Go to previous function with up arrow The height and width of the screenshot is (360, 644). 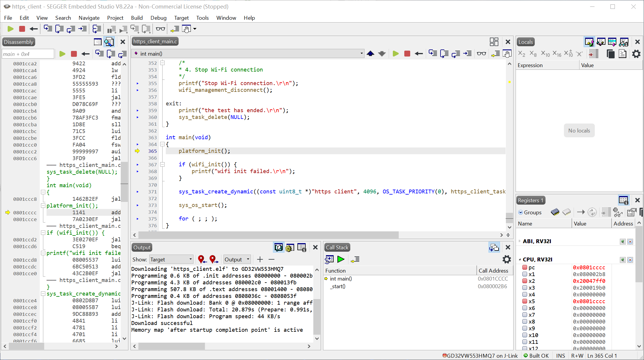[370, 54]
